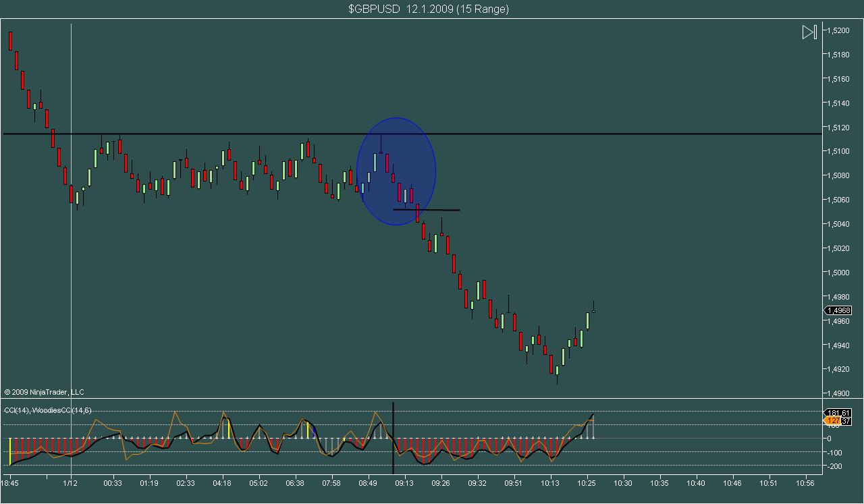Viewport: 864px width, 504px height.
Task: Click the 10:13 time axis label
Action: [550, 483]
